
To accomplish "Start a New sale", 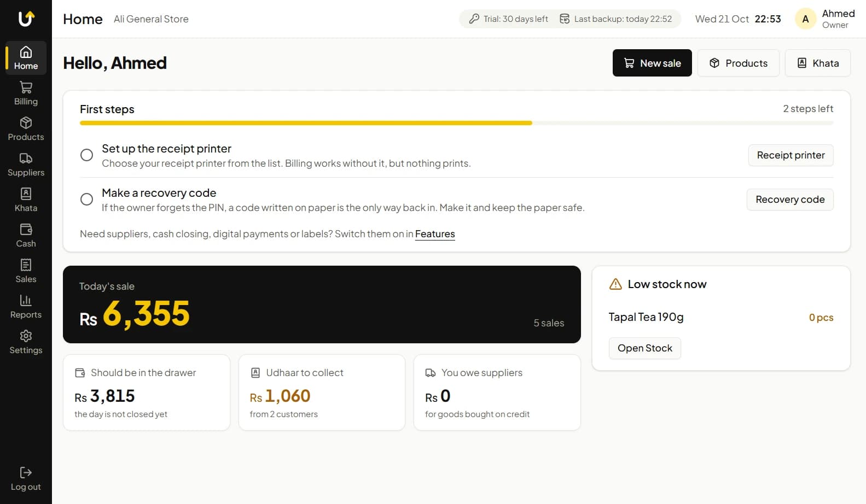I will tap(652, 63).
